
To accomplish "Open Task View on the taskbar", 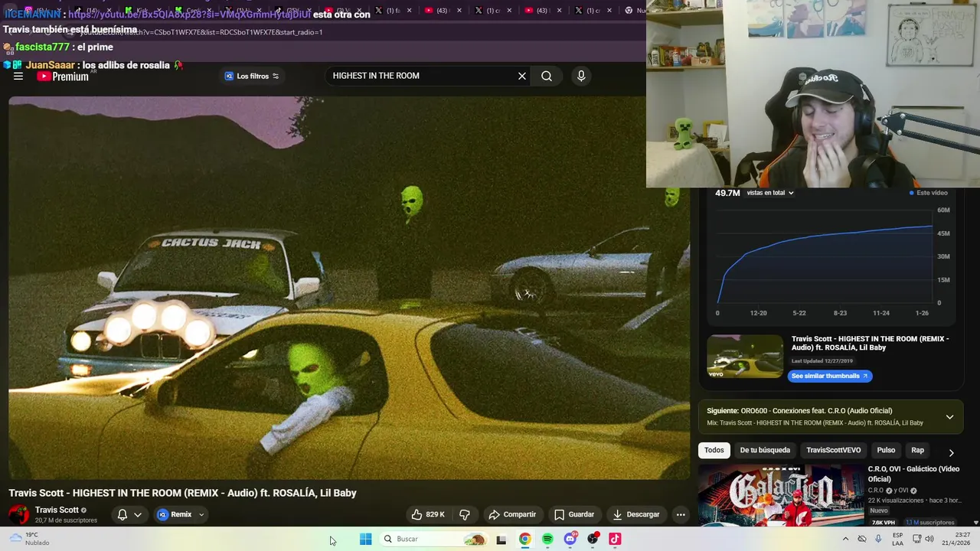I will tap(501, 540).
